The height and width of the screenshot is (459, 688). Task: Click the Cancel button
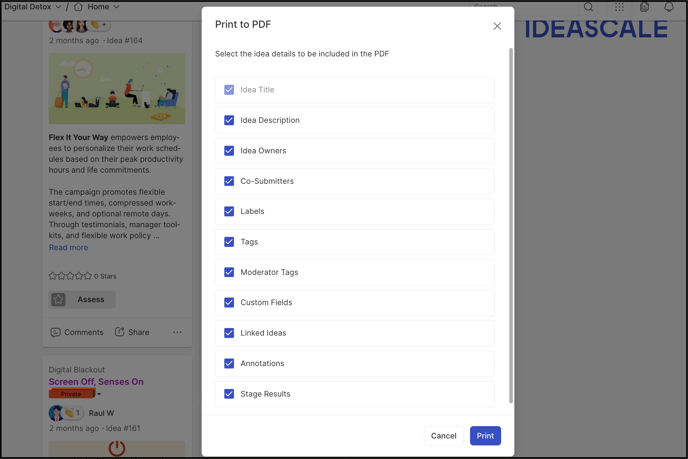(x=444, y=436)
